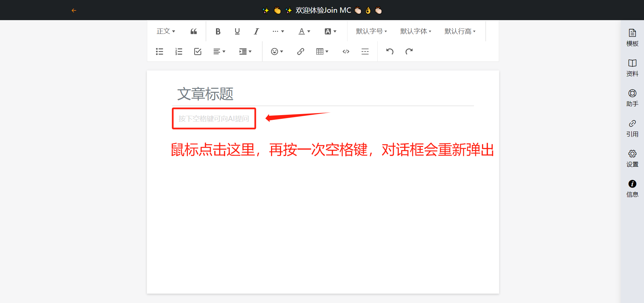Insert a horizontal divider line
This screenshot has width=644, height=303.
pos(365,51)
